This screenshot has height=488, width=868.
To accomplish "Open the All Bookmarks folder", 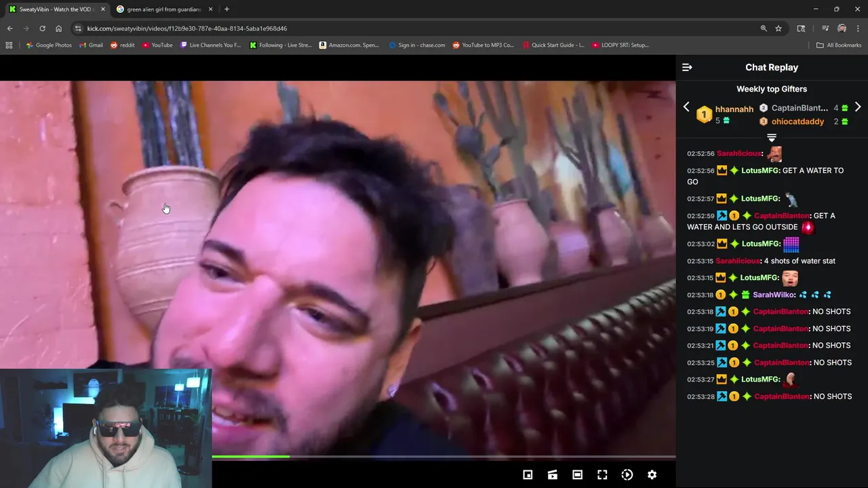I will [x=839, y=45].
